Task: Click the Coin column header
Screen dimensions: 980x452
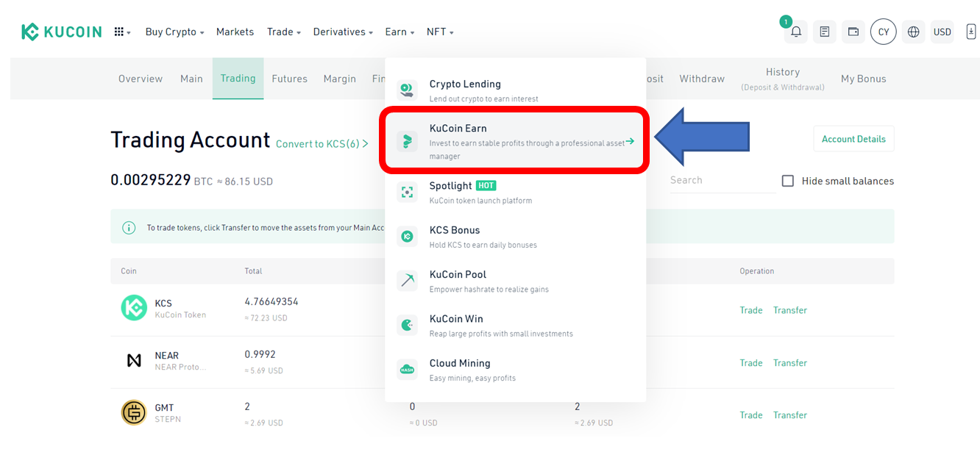Action: 129,271
